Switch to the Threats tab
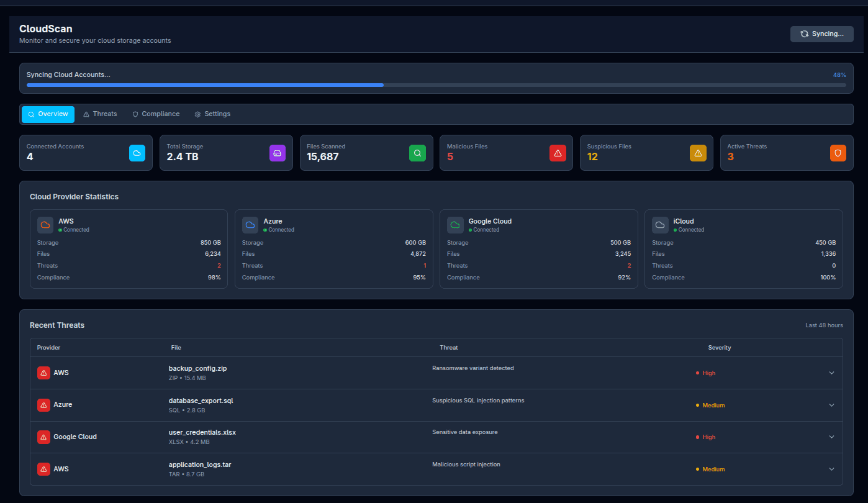 click(99, 114)
